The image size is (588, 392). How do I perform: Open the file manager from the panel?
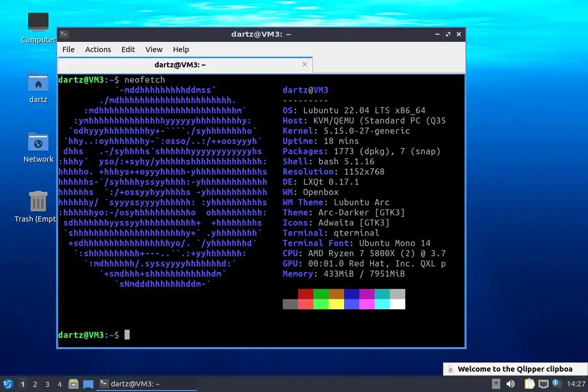pos(73,384)
